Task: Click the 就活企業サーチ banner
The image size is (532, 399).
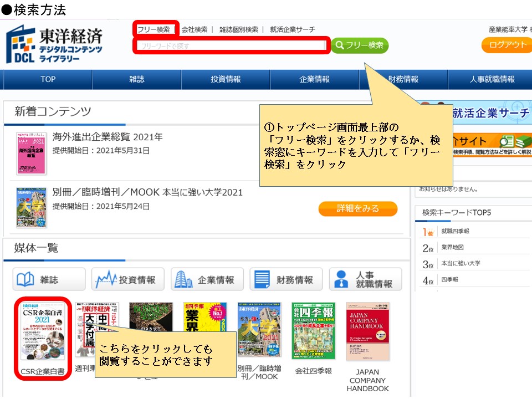Action: pos(490,113)
